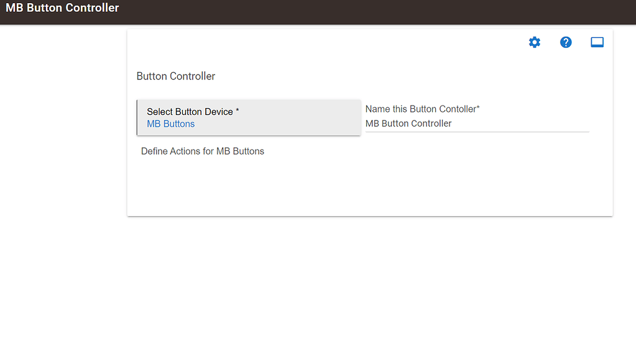Open the Select Button Device dropdown
This screenshot has height=364, width=636.
[x=249, y=117]
